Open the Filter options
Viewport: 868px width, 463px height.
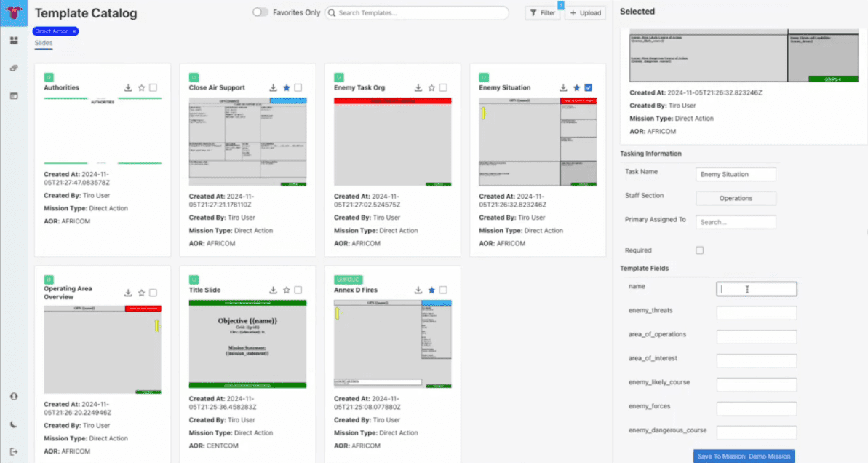pos(543,12)
